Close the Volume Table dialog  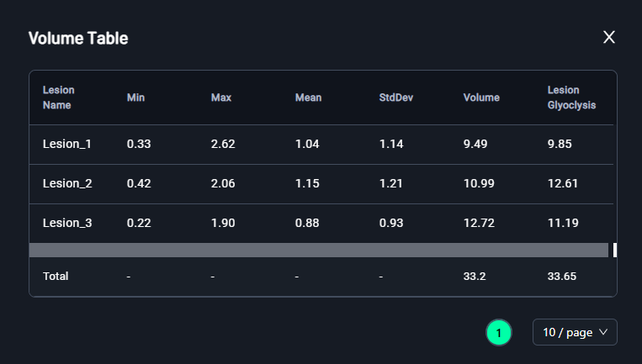(x=609, y=37)
